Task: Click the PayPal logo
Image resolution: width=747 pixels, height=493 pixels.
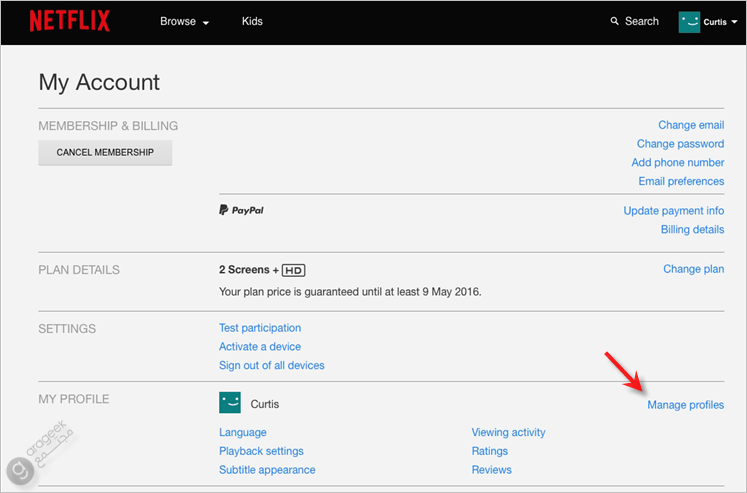Action: [x=241, y=210]
